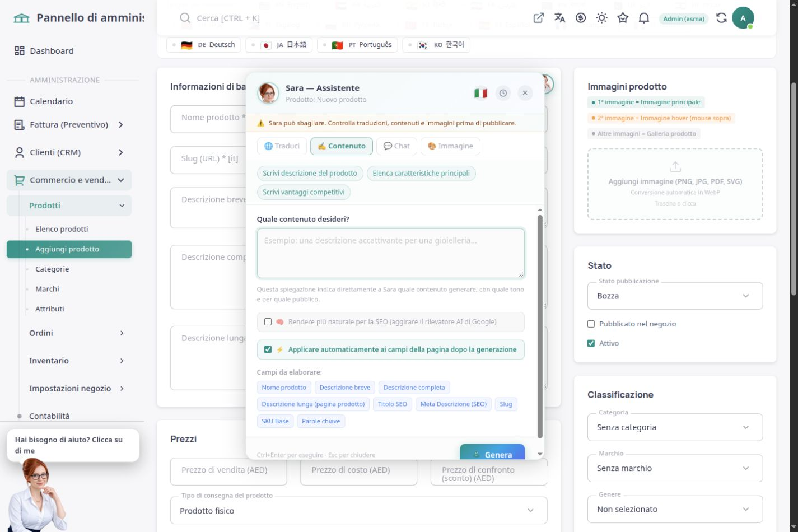Click the 'Parole chiave' field chip
Viewport: 798px width, 532px height.
click(321, 421)
